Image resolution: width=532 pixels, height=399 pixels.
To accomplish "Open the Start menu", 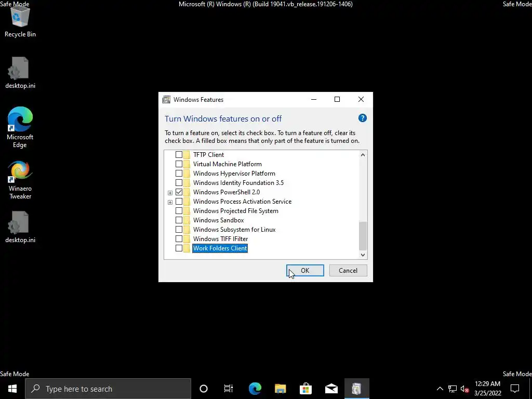I will [12, 389].
